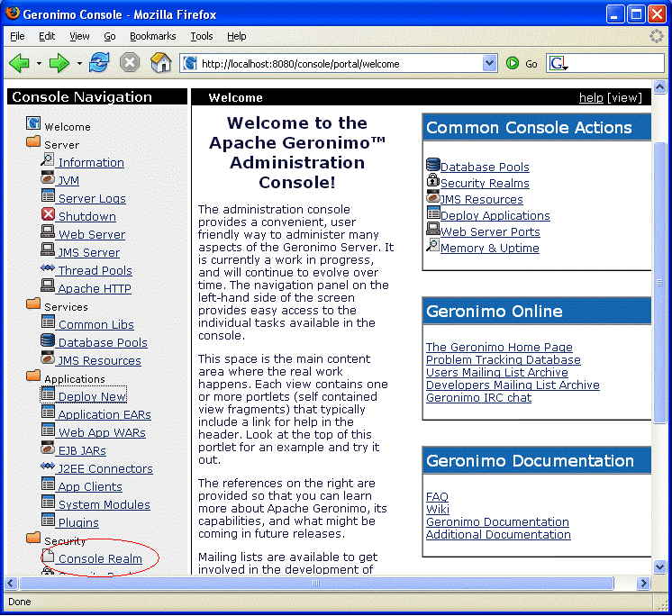Click the arrows icon beside J2EE Connectors

tap(48, 466)
